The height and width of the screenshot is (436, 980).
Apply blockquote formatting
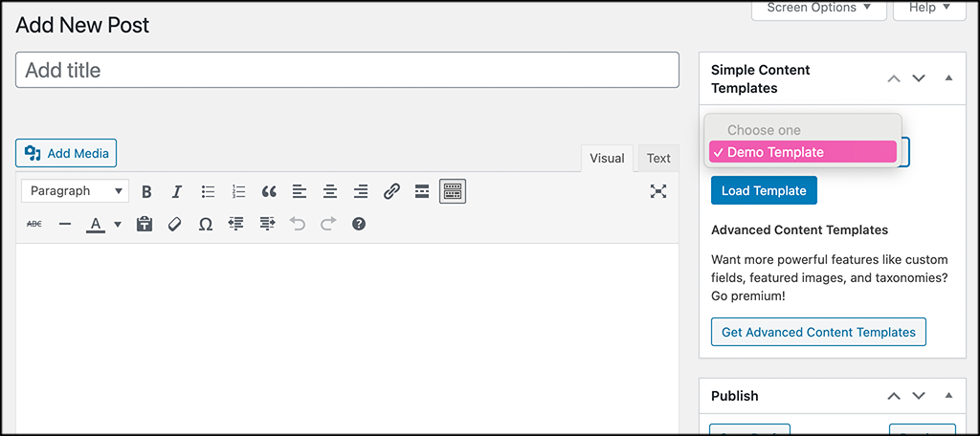tap(269, 192)
